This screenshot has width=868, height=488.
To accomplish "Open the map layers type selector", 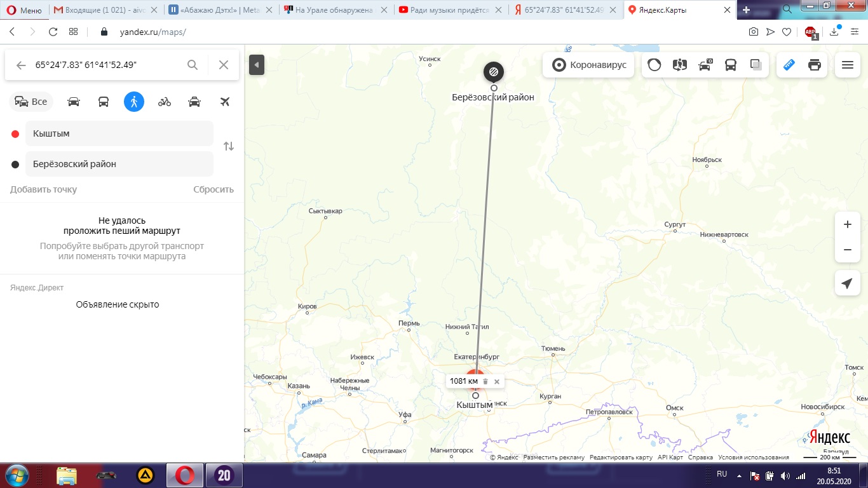I will tap(756, 65).
